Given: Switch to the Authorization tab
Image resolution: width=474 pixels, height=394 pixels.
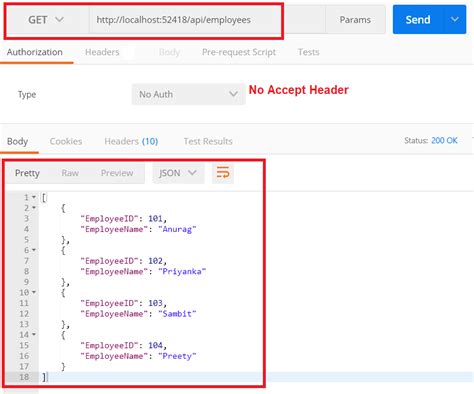Looking at the screenshot, I should point(35,52).
